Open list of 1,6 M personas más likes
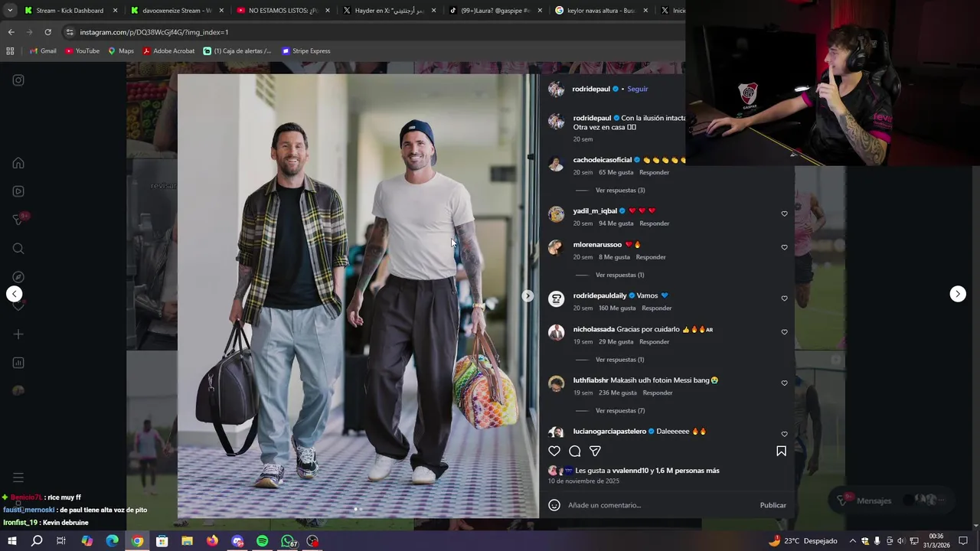This screenshot has width=980, height=551. 688,471
